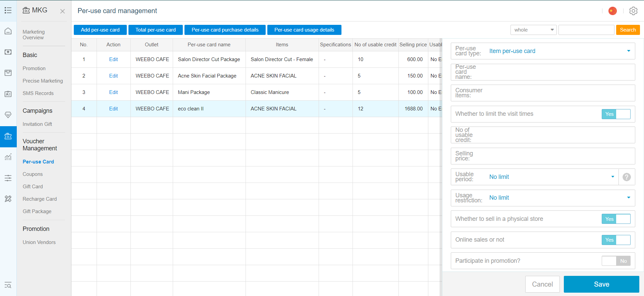The image size is (644, 296).
Task: Edit the eco clean II row
Action: pyautogui.click(x=113, y=109)
